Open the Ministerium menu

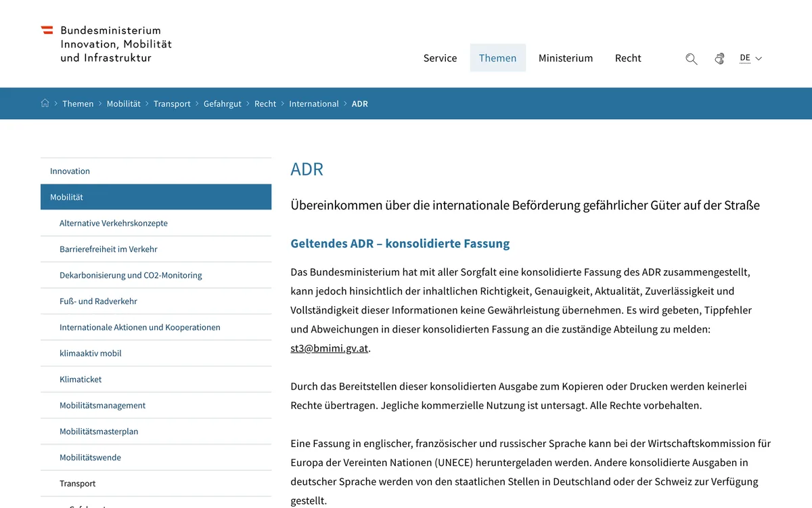566,58
